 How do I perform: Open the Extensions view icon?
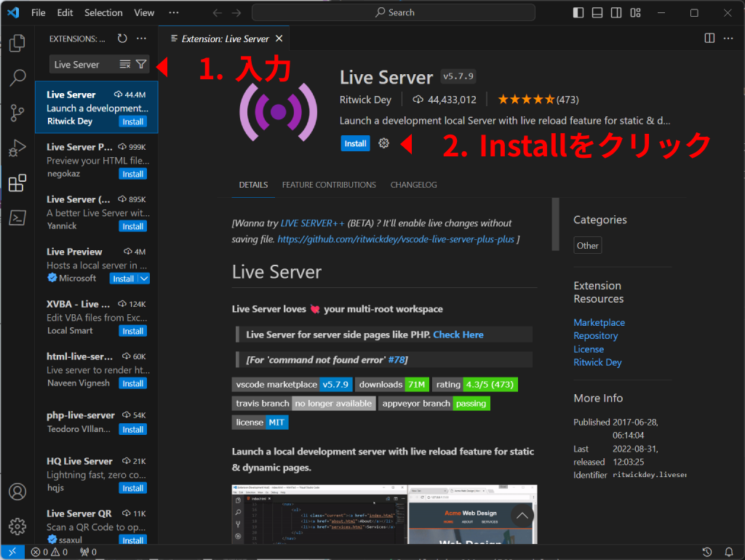(17, 183)
